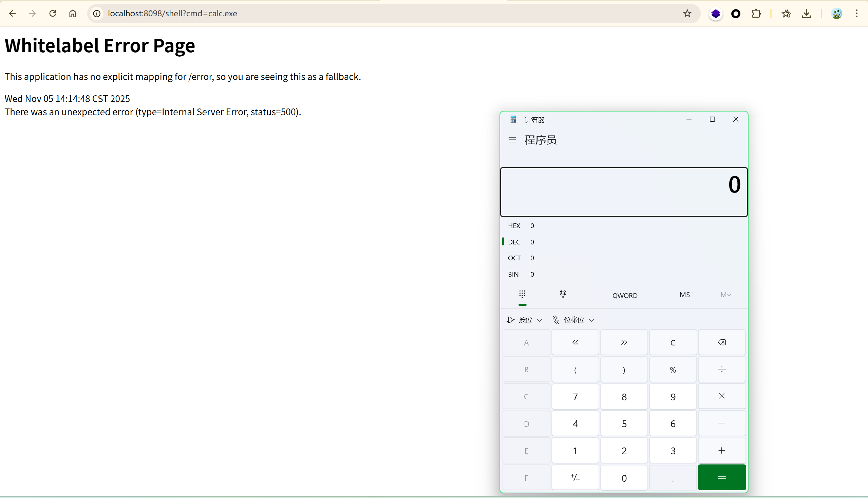The width and height of the screenshot is (868, 498).
Task: Select the BIN number base
Action: pos(513,274)
